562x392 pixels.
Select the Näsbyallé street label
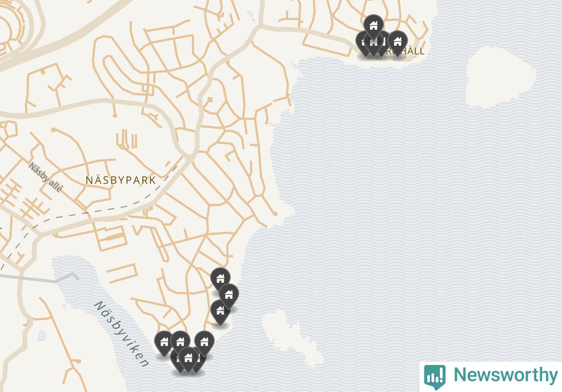click(x=45, y=177)
